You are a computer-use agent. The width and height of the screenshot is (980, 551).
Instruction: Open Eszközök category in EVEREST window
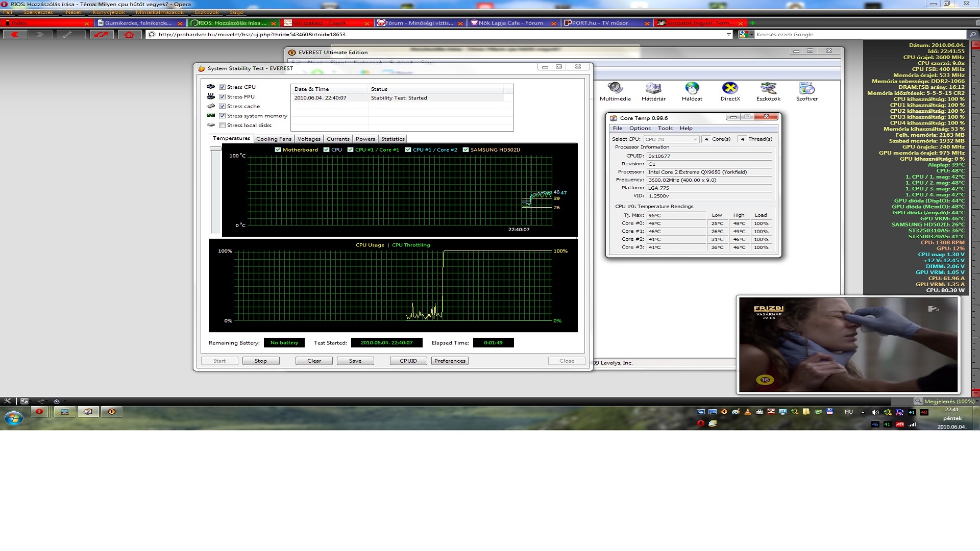coord(768,92)
